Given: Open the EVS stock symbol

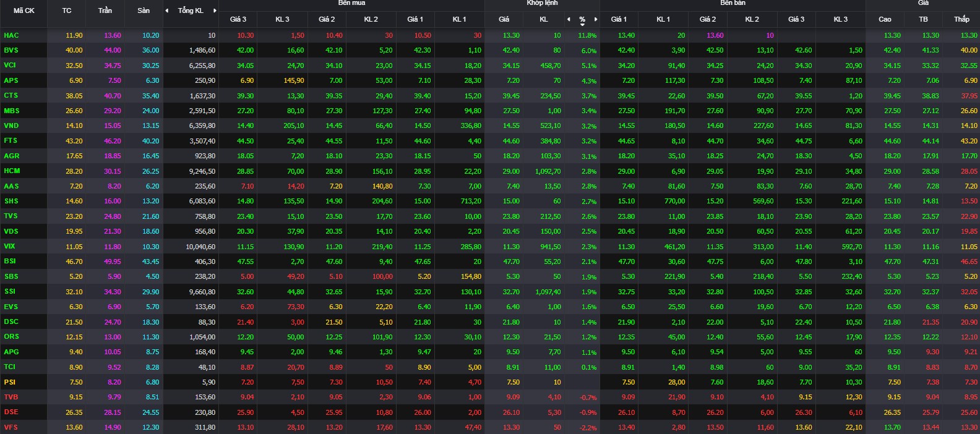Looking at the screenshot, I should point(11,307).
